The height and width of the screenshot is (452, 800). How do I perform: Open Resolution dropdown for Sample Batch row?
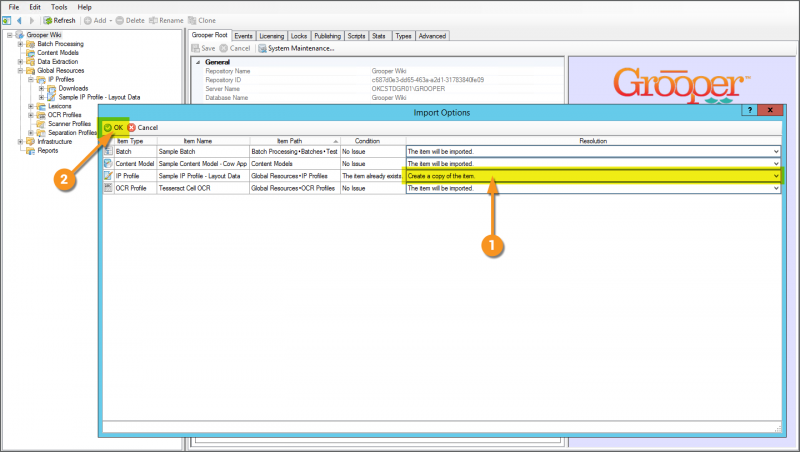point(776,152)
